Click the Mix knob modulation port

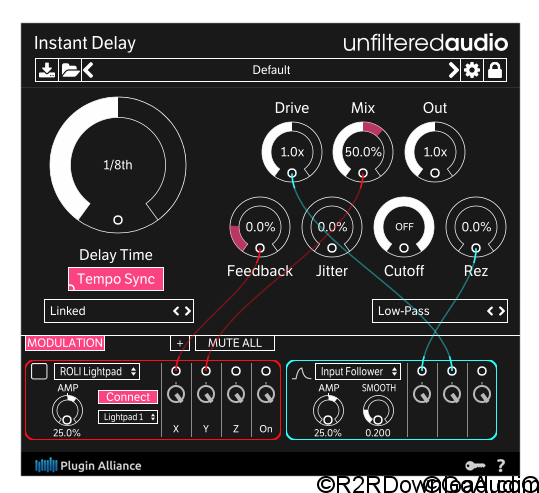point(363,173)
